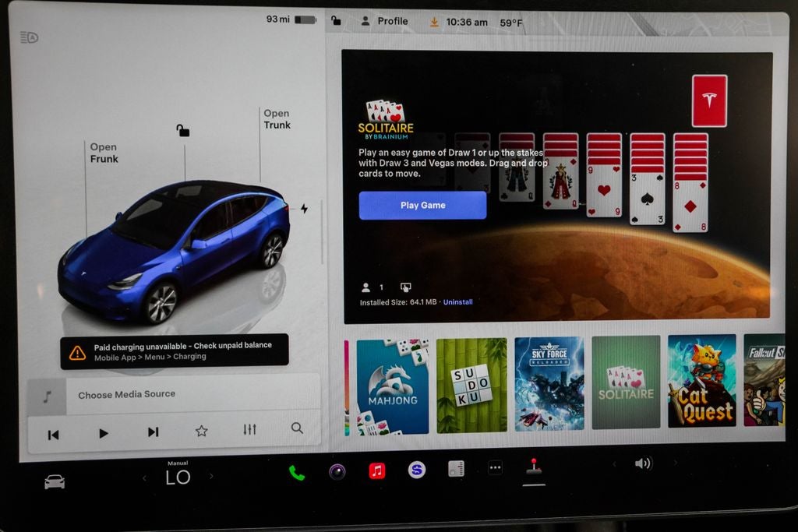The width and height of the screenshot is (798, 532).
Task: Open the paid charging unavailable alert
Action: coord(174,351)
